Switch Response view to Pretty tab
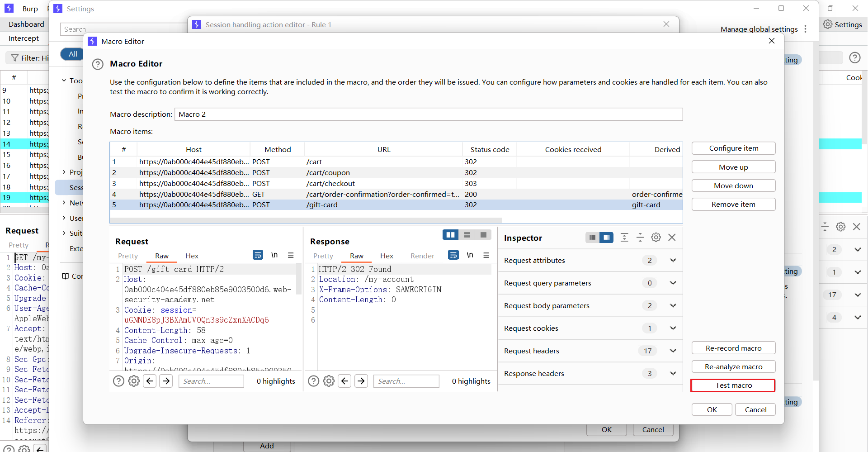868x452 pixels. pyautogui.click(x=323, y=256)
